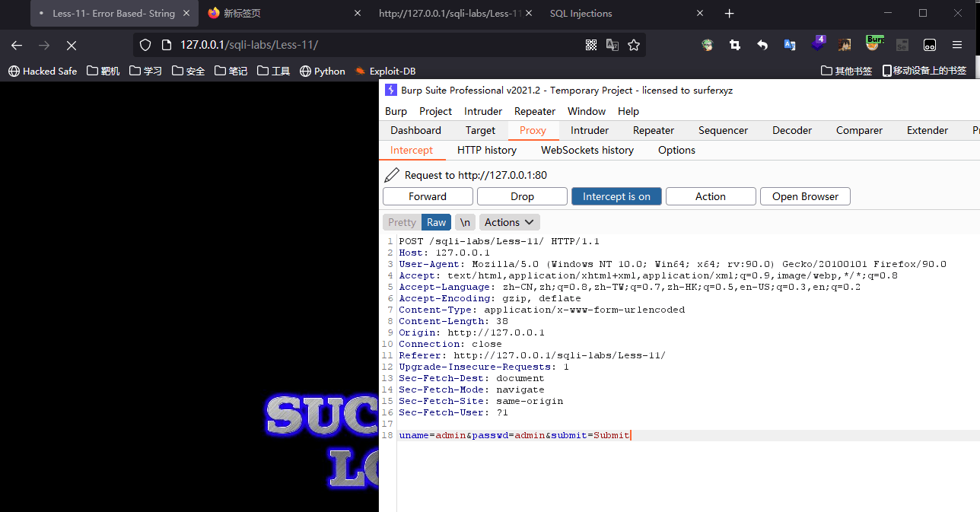The width and height of the screenshot is (980, 512).
Task: Click the shield tracking protection icon
Action: click(147, 45)
